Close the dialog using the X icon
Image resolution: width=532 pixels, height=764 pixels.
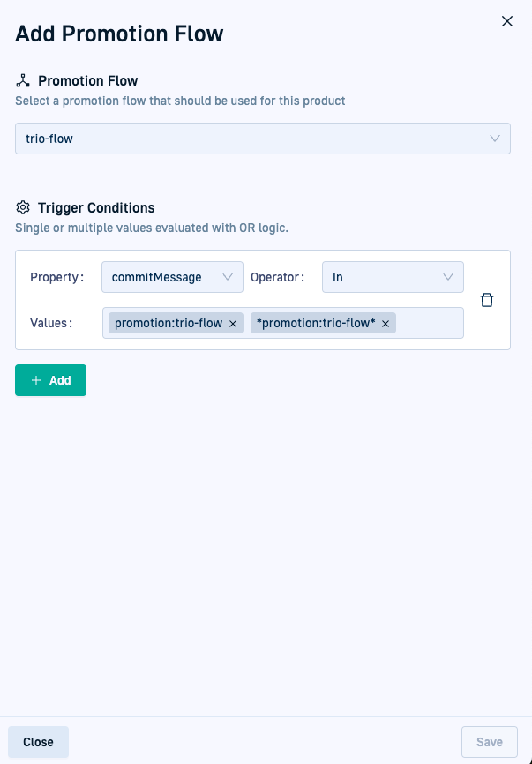pyautogui.click(x=507, y=21)
